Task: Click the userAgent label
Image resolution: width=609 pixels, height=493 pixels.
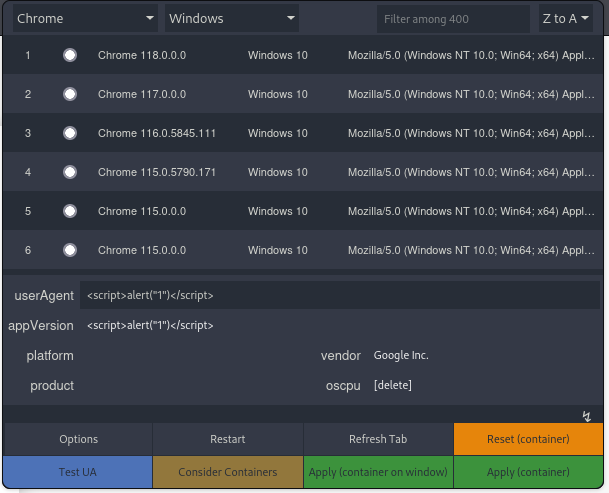Action: coord(44,296)
